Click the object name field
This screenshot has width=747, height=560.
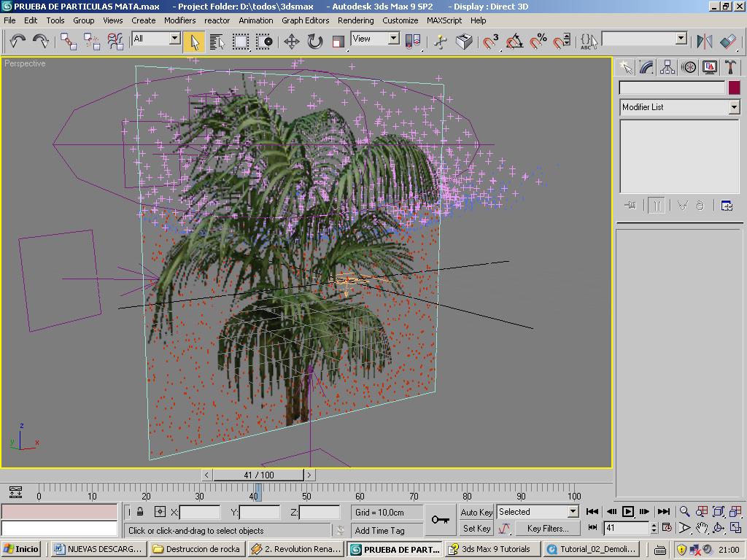672,87
